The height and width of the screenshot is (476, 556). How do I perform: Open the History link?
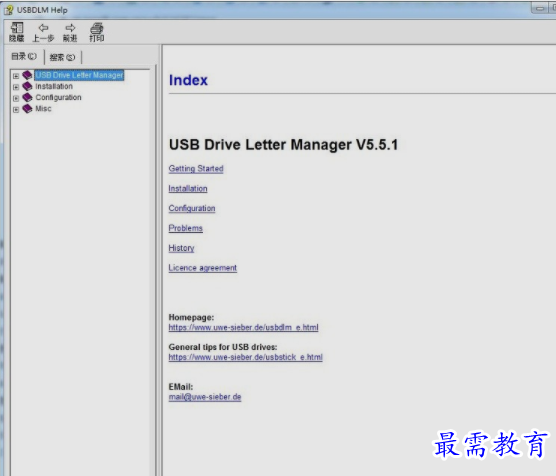pyautogui.click(x=181, y=248)
